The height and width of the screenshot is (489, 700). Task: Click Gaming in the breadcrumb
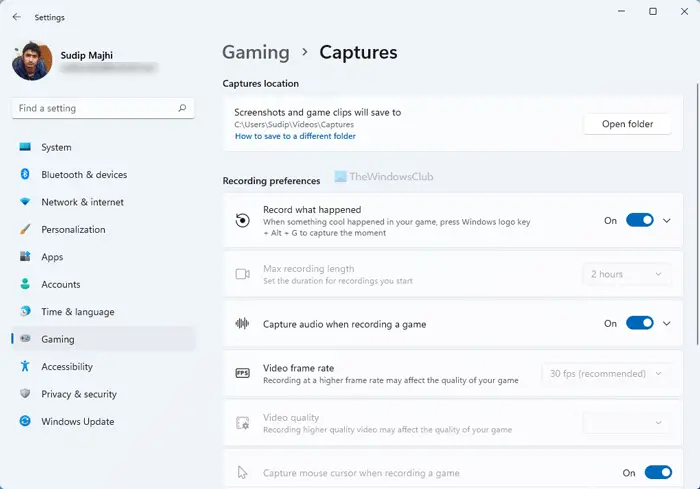click(x=256, y=53)
